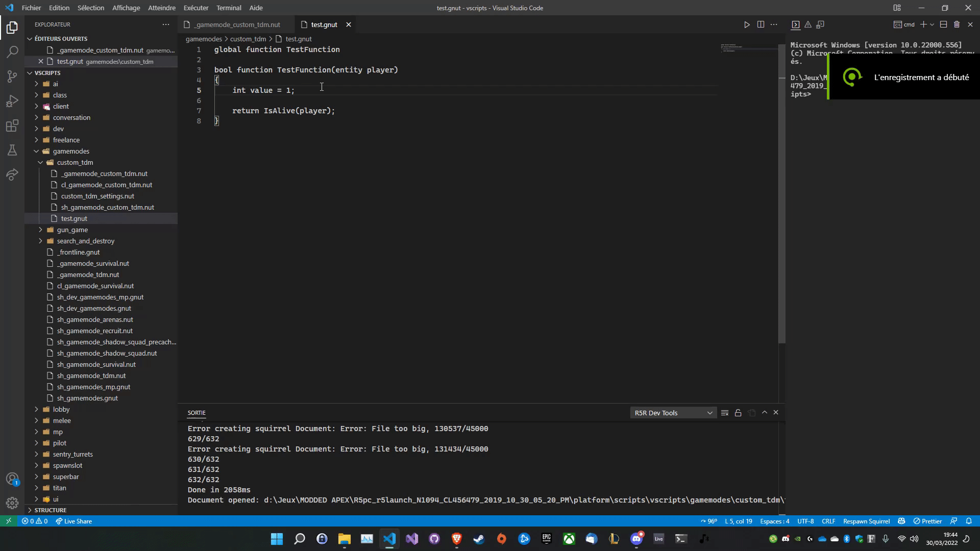Open the Testing flask view

click(12, 150)
